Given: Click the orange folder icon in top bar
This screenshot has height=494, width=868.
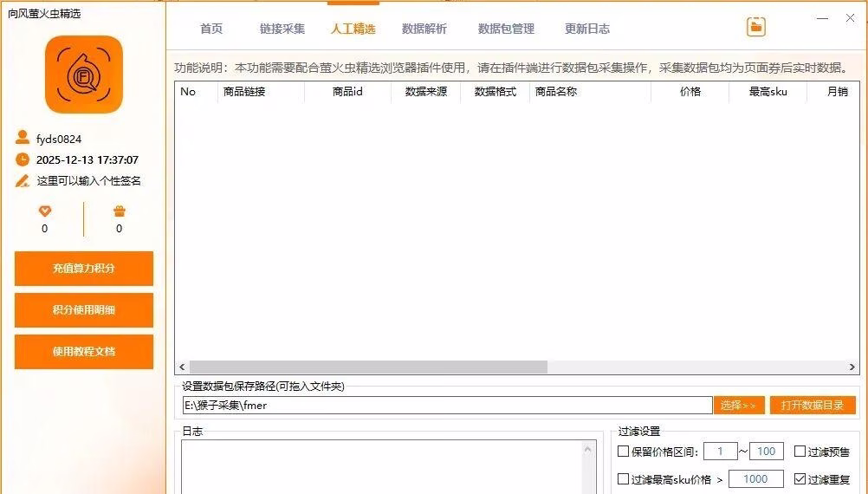Looking at the screenshot, I should tap(756, 27).
